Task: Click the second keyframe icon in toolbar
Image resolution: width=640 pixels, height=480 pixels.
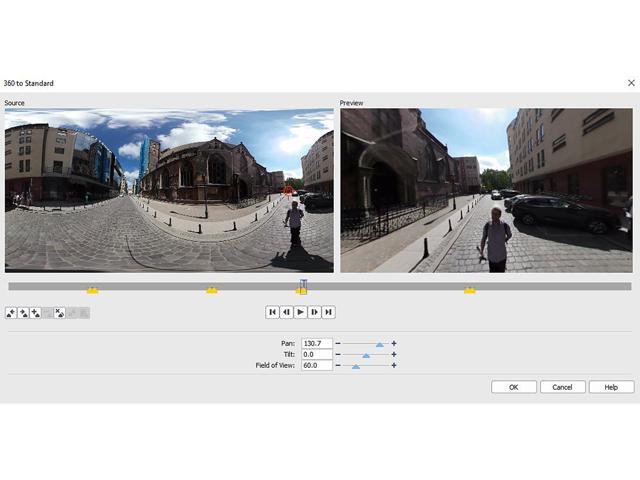Action: [23, 313]
